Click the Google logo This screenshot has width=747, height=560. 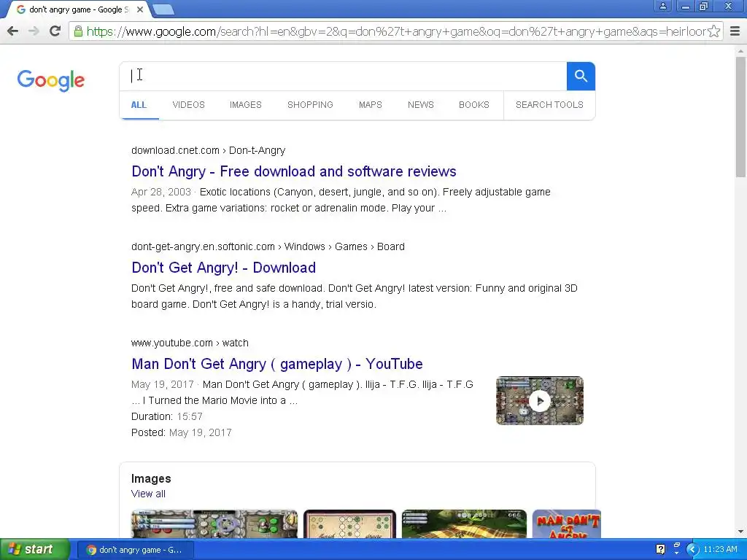[51, 80]
